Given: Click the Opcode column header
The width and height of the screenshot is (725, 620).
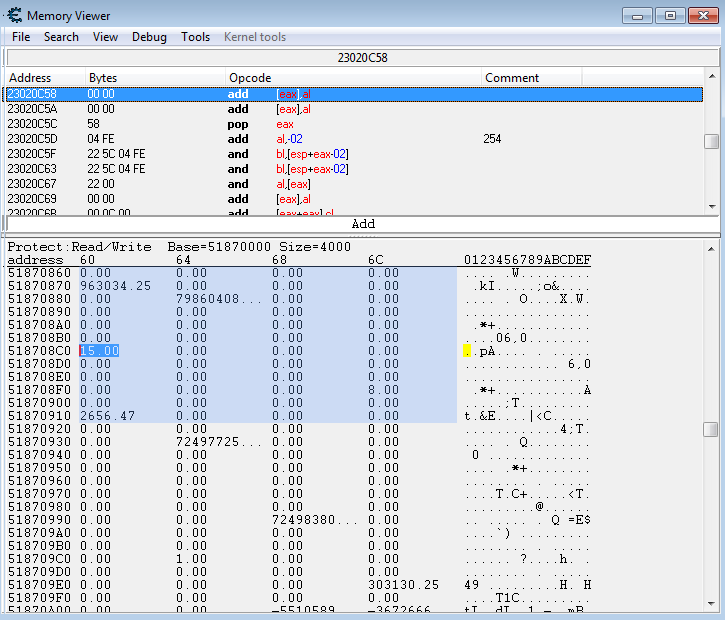Looking at the screenshot, I should tap(250, 78).
